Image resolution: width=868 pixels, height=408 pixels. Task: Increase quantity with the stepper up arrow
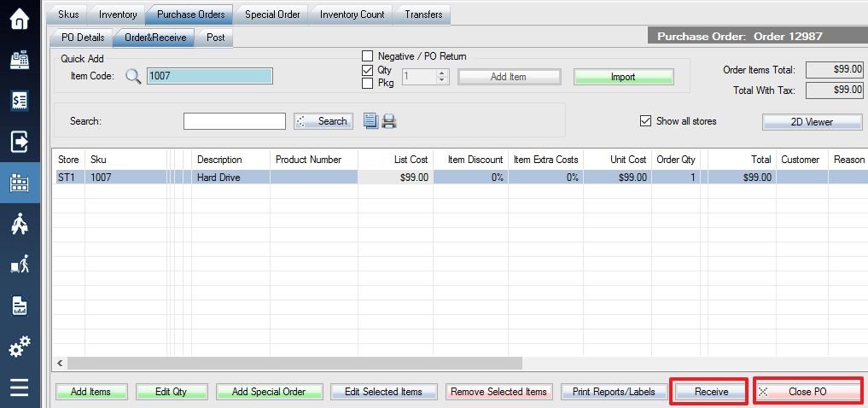tap(441, 73)
